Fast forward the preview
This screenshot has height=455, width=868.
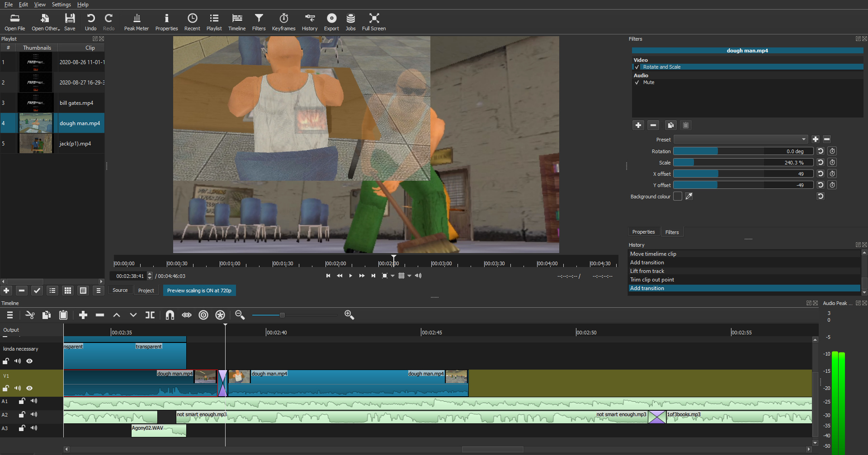(362, 276)
